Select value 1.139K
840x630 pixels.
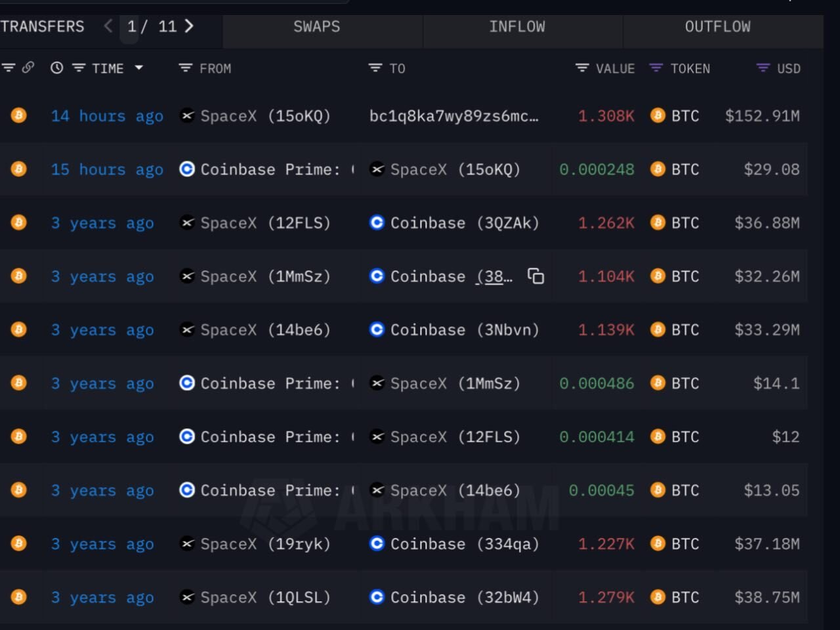[x=606, y=330]
